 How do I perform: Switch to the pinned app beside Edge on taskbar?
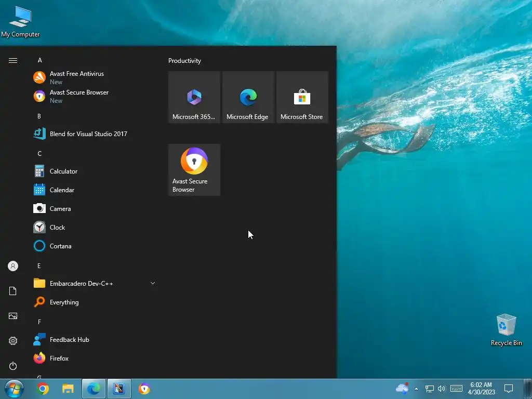tap(119, 389)
